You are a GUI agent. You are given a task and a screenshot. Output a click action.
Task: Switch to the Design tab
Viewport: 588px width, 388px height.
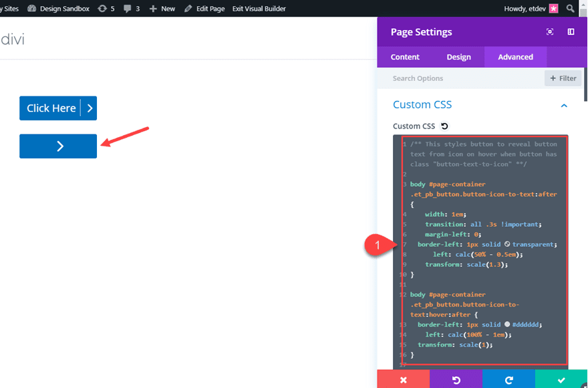(458, 57)
